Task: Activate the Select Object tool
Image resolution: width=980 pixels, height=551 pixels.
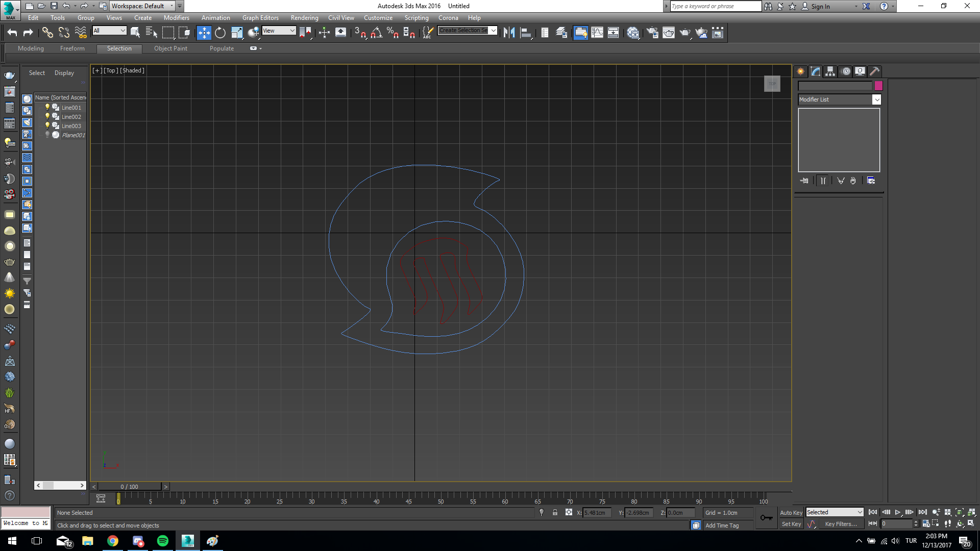Action: pyautogui.click(x=135, y=33)
